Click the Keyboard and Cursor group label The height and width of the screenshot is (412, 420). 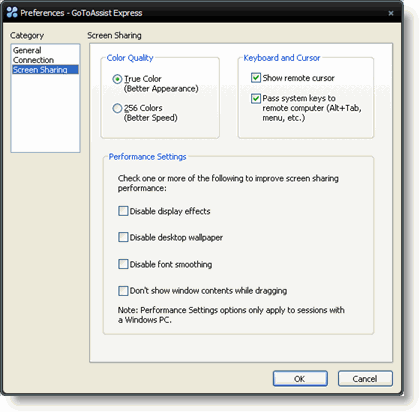[282, 58]
